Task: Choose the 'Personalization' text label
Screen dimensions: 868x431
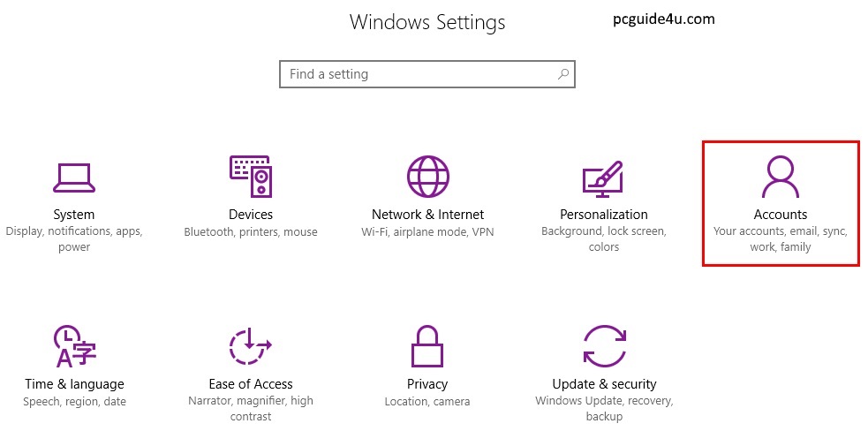Action: pos(604,215)
